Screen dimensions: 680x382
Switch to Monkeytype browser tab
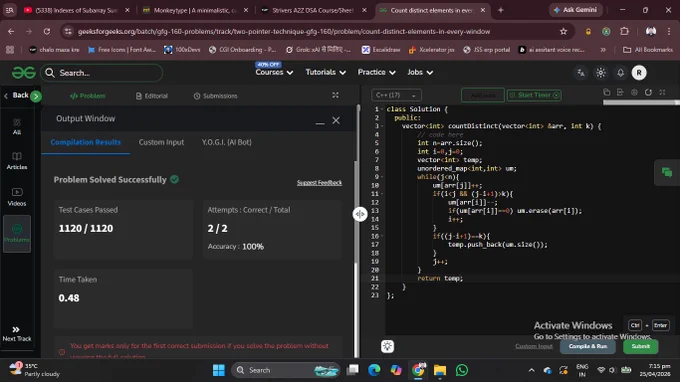click(x=195, y=10)
